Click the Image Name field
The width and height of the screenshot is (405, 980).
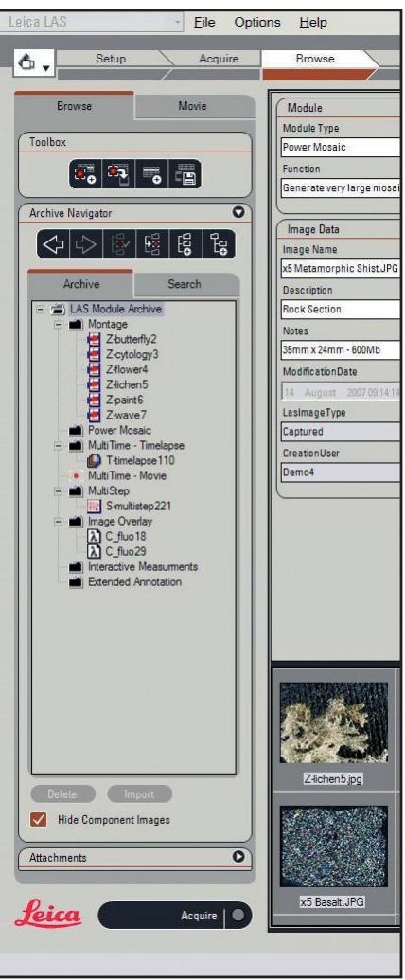[x=341, y=269]
